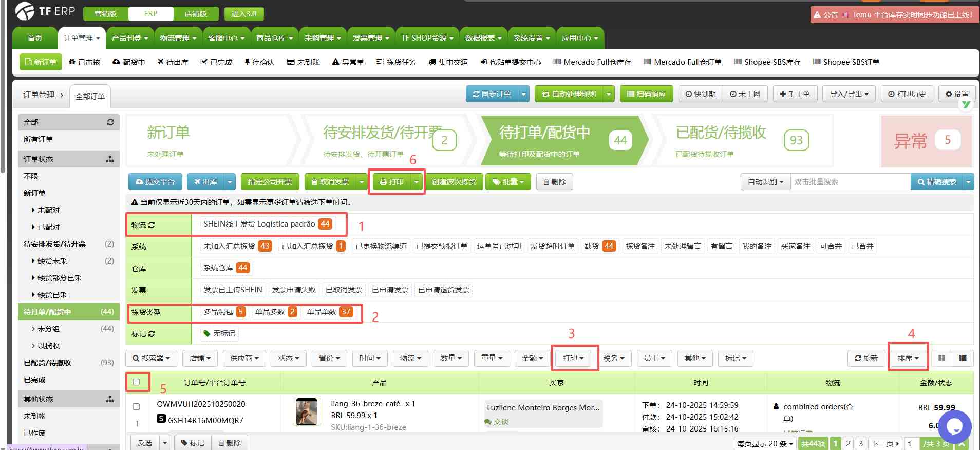This screenshot has height=450, width=980.
Task: Click the refresh icon beside 全部 sidebar header
Action: (x=110, y=122)
